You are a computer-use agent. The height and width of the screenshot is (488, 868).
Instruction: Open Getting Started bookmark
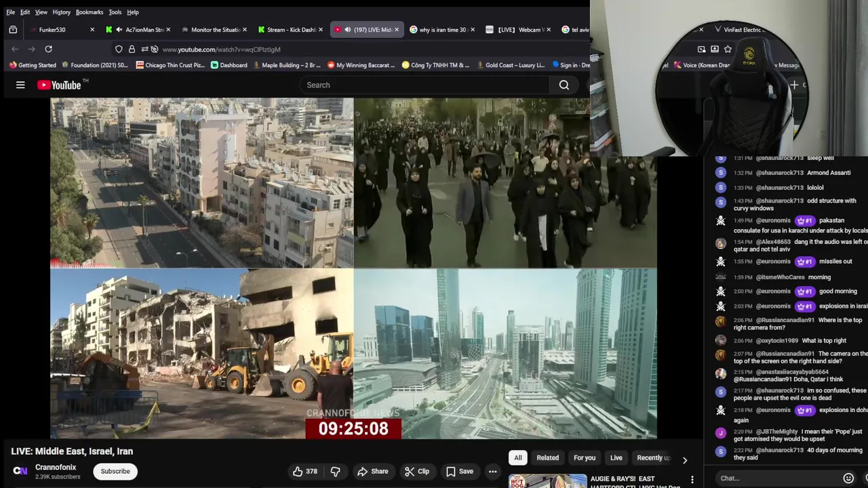(33, 65)
